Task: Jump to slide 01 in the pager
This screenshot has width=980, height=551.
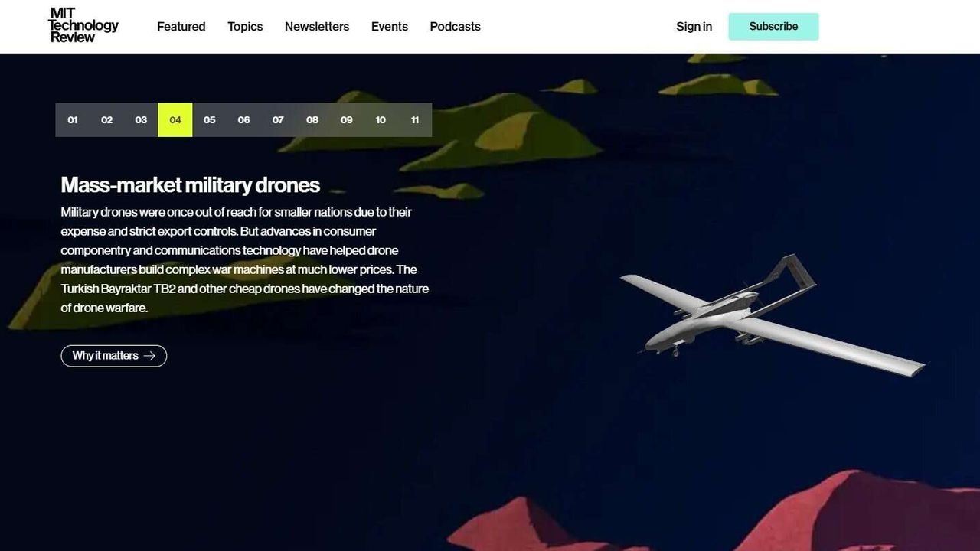Action: [x=73, y=120]
